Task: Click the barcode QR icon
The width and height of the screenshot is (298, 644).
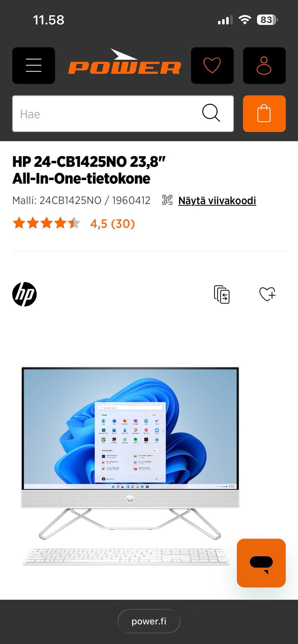Action: [x=167, y=200]
